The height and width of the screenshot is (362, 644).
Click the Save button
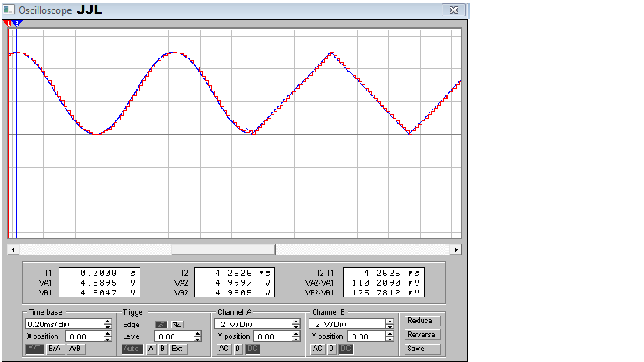[x=422, y=349]
